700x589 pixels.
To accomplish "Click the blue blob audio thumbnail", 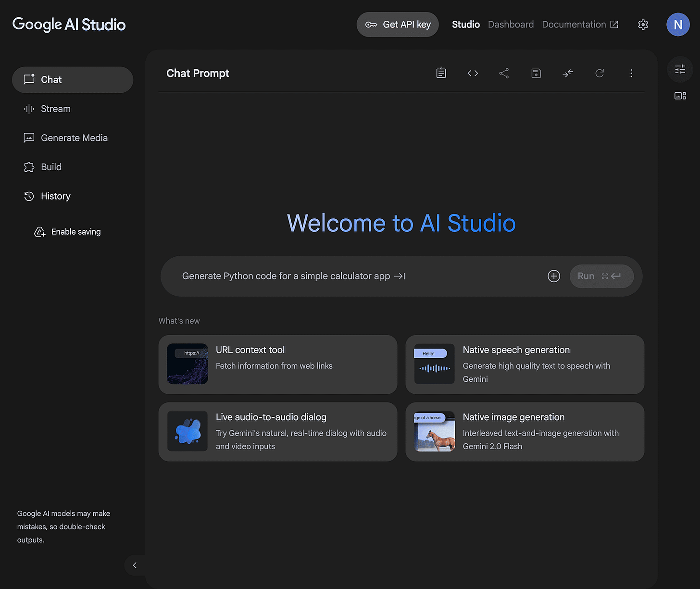I will click(x=187, y=431).
